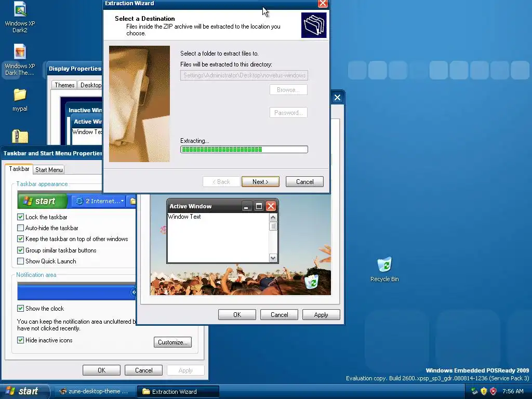Toggle Keep the taskbar on top of other windows
The height and width of the screenshot is (399, 532).
[x=20, y=239]
